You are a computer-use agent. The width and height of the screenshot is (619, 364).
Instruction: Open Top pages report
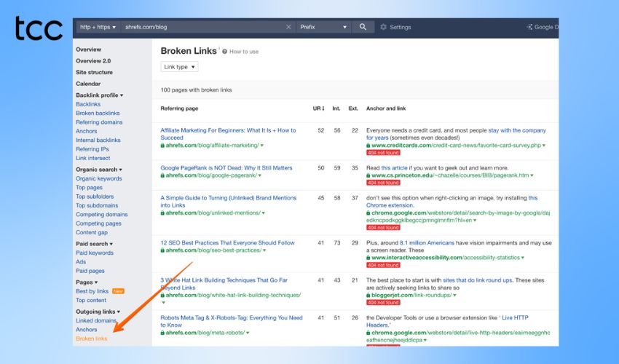[x=89, y=188]
